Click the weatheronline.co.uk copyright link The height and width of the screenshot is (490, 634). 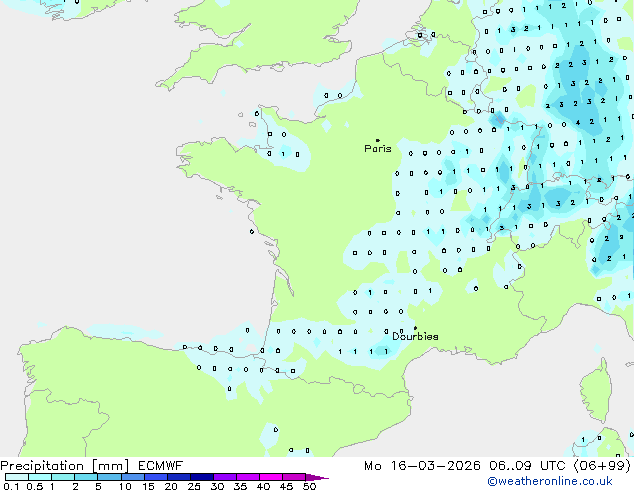(x=550, y=481)
